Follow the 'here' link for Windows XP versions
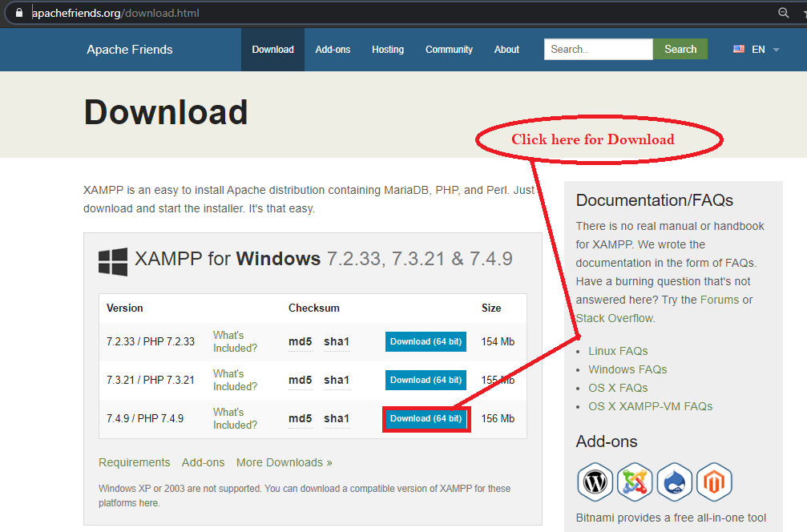 coord(148,503)
